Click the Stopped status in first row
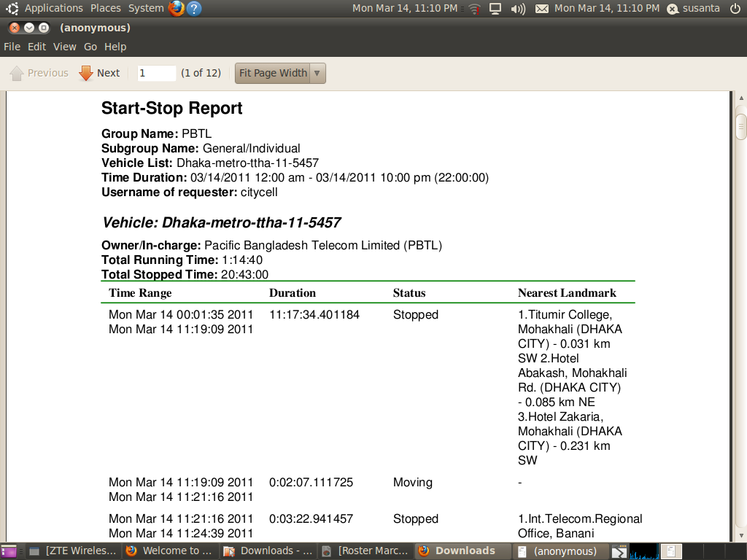Image resolution: width=747 pixels, height=560 pixels. (415, 315)
